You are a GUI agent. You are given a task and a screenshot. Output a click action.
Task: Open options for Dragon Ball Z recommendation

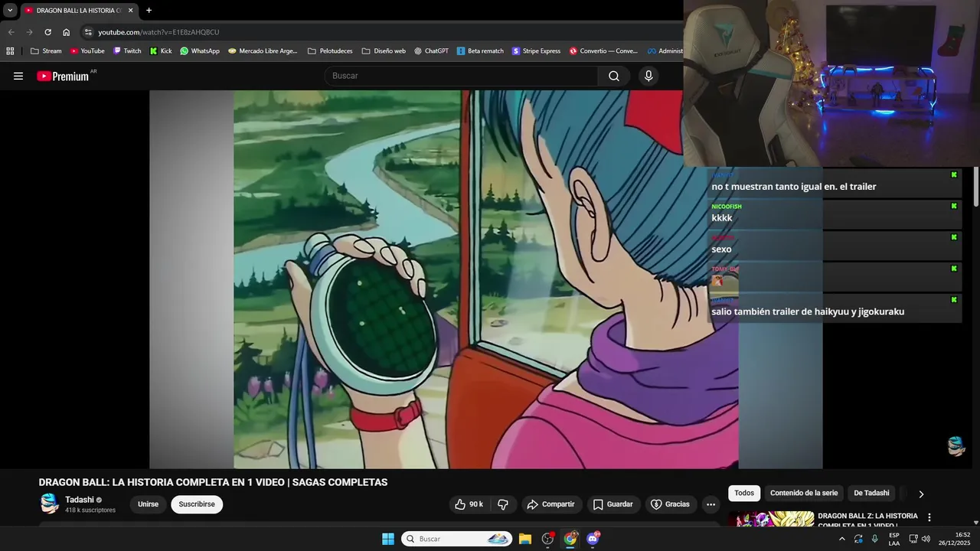point(929,517)
